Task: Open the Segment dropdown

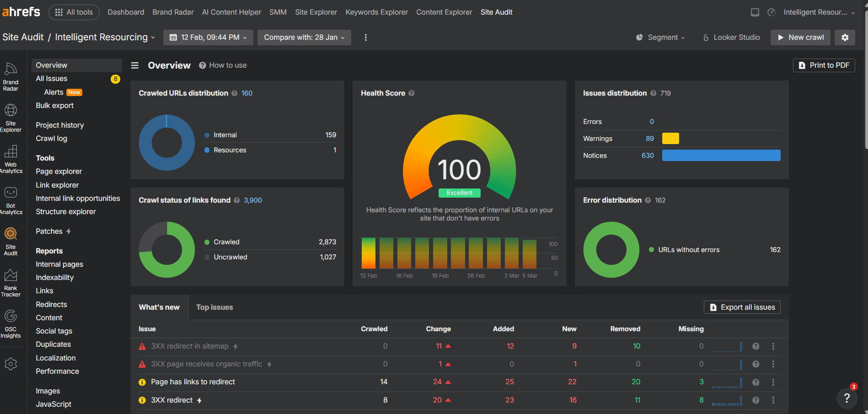Action: pyautogui.click(x=660, y=37)
